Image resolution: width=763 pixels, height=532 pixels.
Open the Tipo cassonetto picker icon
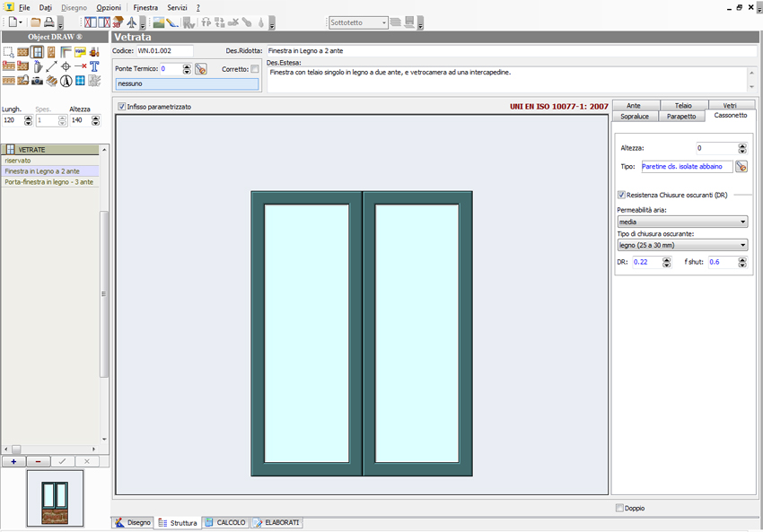coord(741,166)
